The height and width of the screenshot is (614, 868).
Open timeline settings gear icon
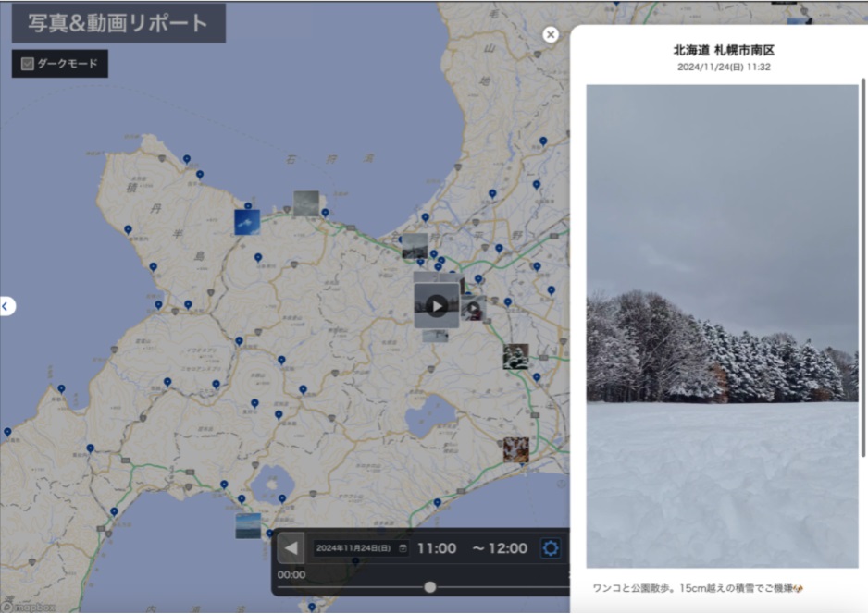(x=551, y=548)
